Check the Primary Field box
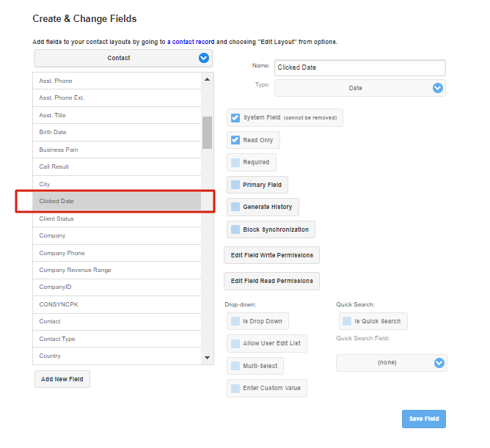Screen dimensions: 490x448 (235, 185)
